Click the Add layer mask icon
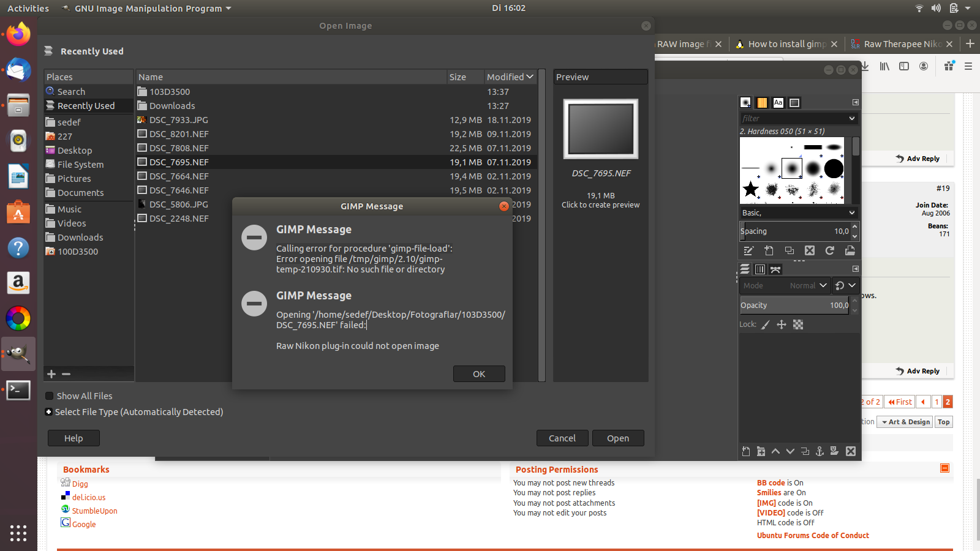Screen dimensions: 980x551 click(x=834, y=452)
